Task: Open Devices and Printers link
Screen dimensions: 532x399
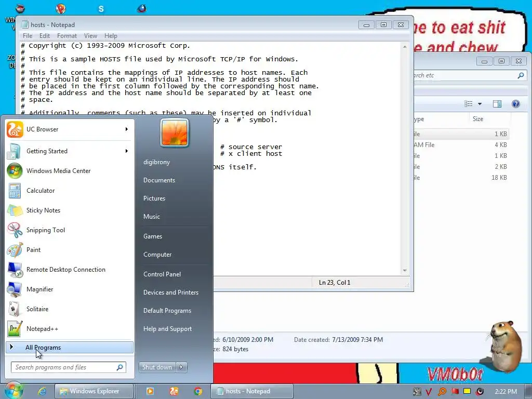Action: 170,292
